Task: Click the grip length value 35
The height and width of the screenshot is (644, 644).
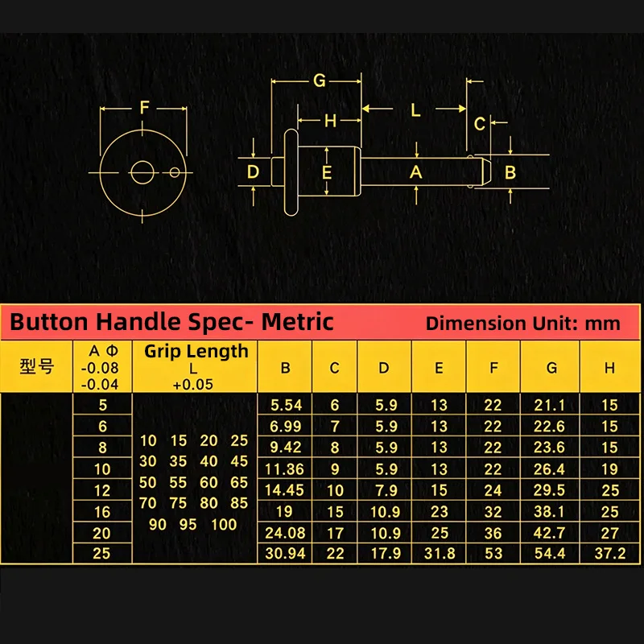Action: [x=178, y=461]
